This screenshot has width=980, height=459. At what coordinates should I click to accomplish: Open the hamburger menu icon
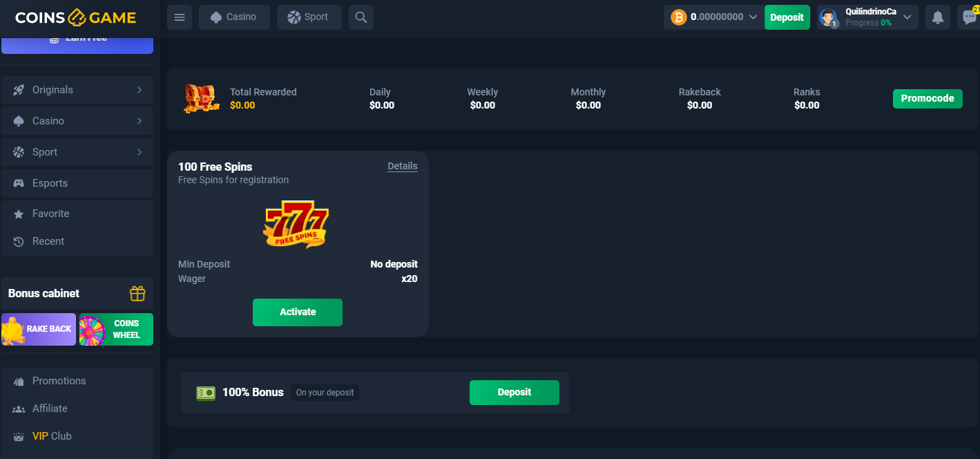(180, 17)
